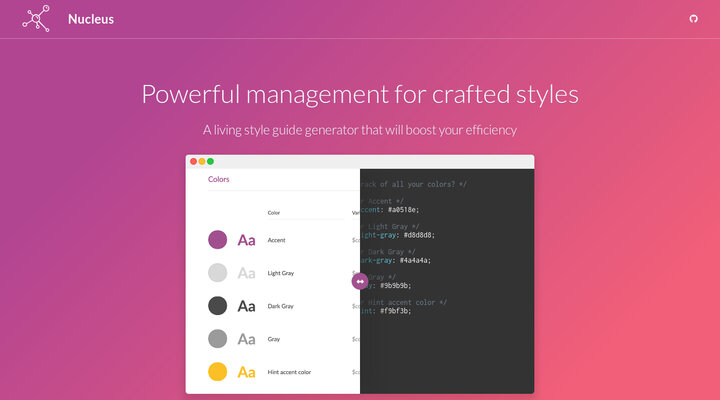Click the '#f9bf3b' code value
The height and width of the screenshot is (400, 720).
pyautogui.click(x=394, y=311)
